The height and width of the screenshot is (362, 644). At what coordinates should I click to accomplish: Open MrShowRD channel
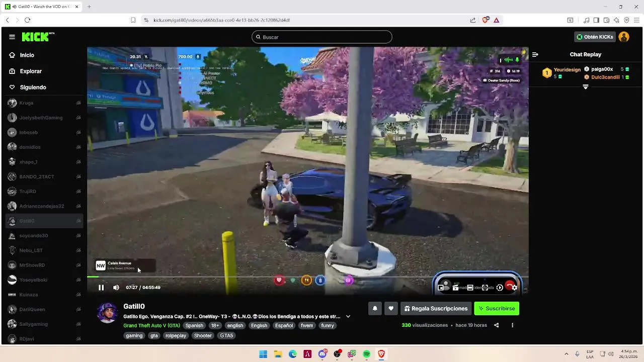[x=44, y=265]
